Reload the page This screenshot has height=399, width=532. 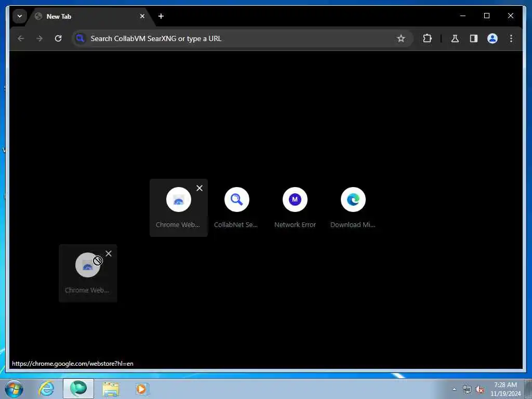point(58,38)
